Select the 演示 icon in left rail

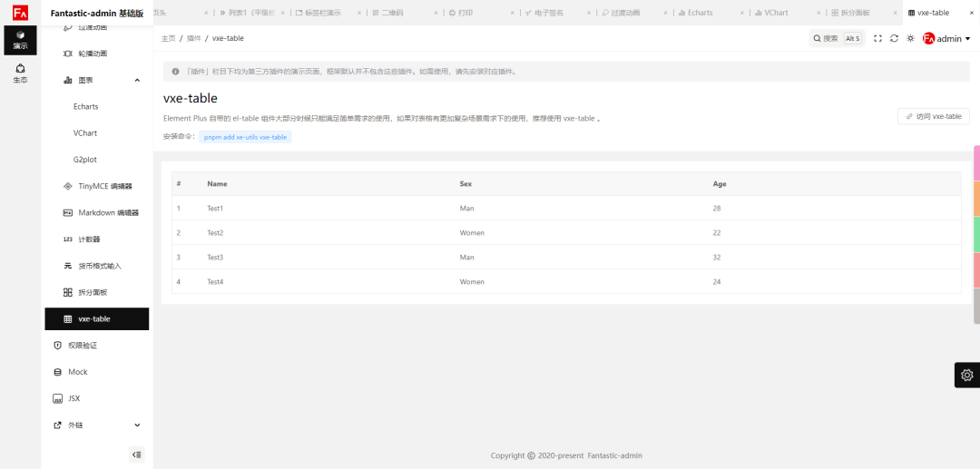(x=20, y=40)
